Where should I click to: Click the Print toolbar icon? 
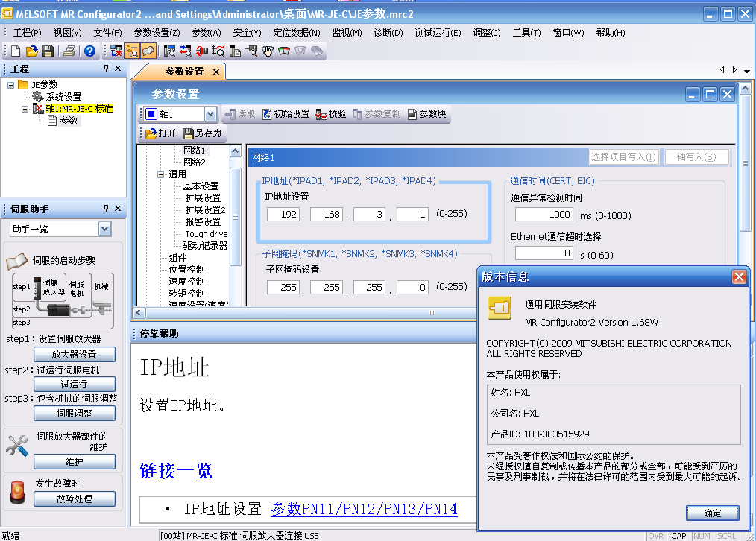69,51
